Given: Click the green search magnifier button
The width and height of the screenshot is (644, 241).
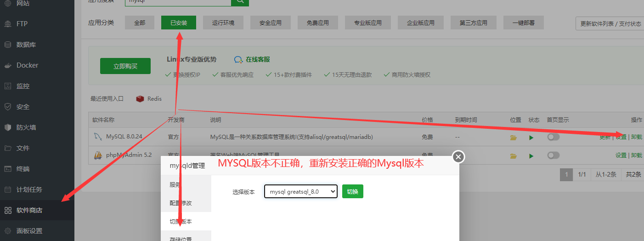Looking at the screenshot, I should click(240, 2).
